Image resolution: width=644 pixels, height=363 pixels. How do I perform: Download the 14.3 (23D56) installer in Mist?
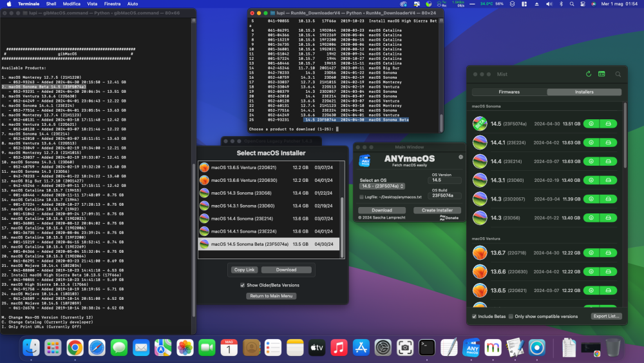591,218
